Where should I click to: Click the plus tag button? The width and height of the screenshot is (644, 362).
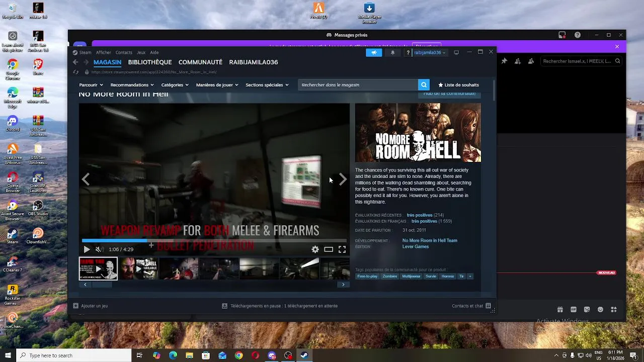[x=470, y=276]
